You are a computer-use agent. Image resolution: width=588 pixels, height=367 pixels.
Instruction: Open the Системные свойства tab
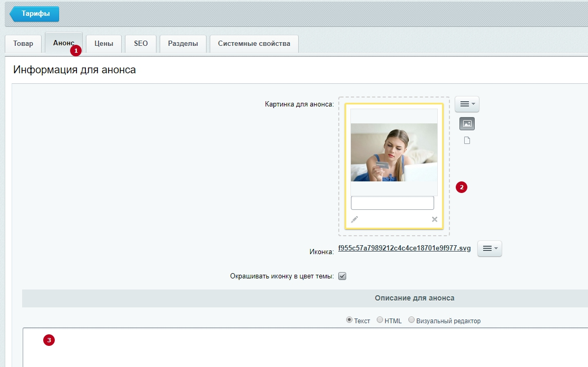pyautogui.click(x=254, y=44)
